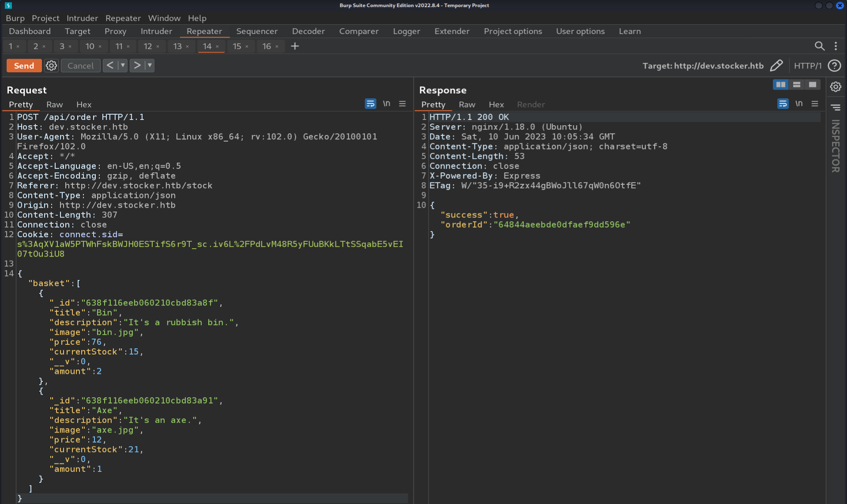The image size is (847, 504).
Task: Click Target: http://dev.stocker.htb label
Action: click(703, 66)
